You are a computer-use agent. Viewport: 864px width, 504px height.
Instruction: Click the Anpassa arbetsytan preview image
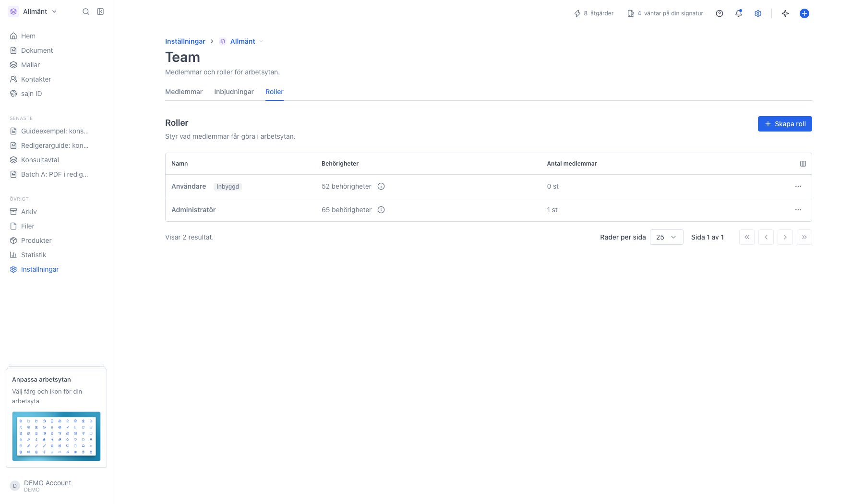[x=56, y=436]
